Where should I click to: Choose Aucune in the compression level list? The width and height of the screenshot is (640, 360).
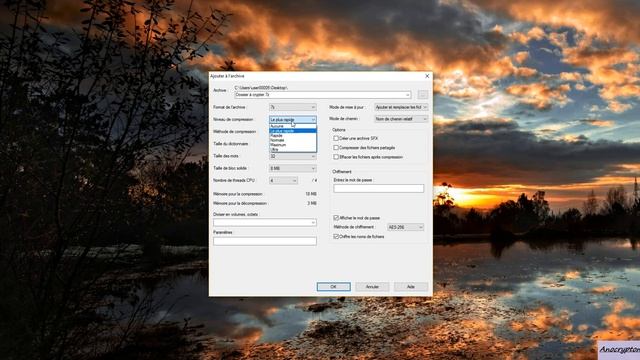tap(293, 126)
